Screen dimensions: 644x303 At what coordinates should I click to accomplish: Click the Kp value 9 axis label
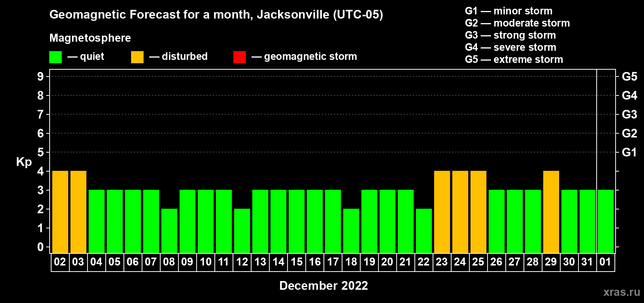click(40, 77)
